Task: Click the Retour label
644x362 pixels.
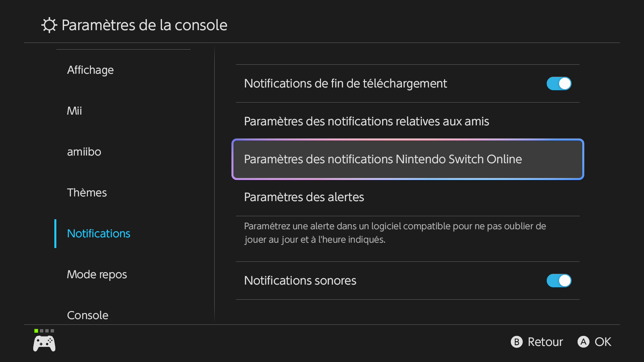Action: pyautogui.click(x=545, y=342)
